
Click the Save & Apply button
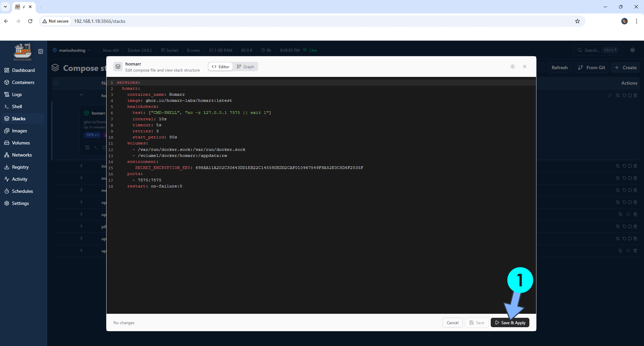tap(510, 322)
